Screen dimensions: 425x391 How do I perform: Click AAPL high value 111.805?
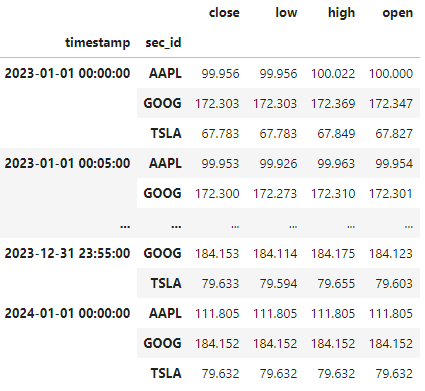tap(333, 314)
